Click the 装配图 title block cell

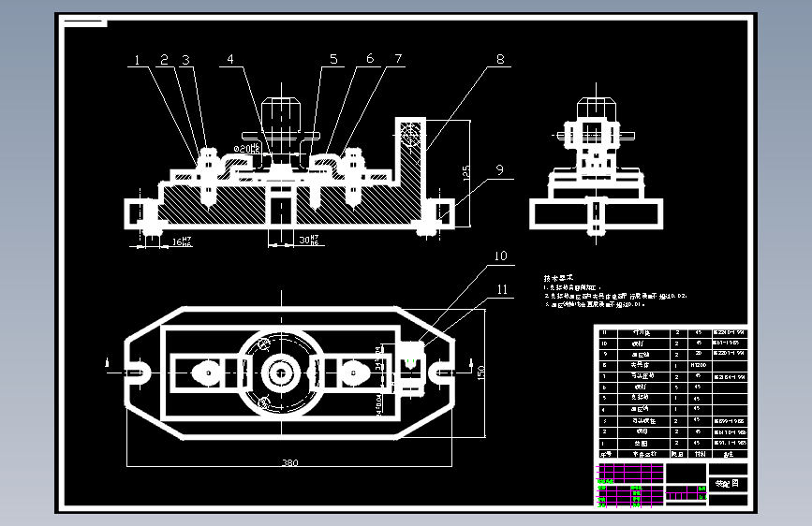coord(728,484)
